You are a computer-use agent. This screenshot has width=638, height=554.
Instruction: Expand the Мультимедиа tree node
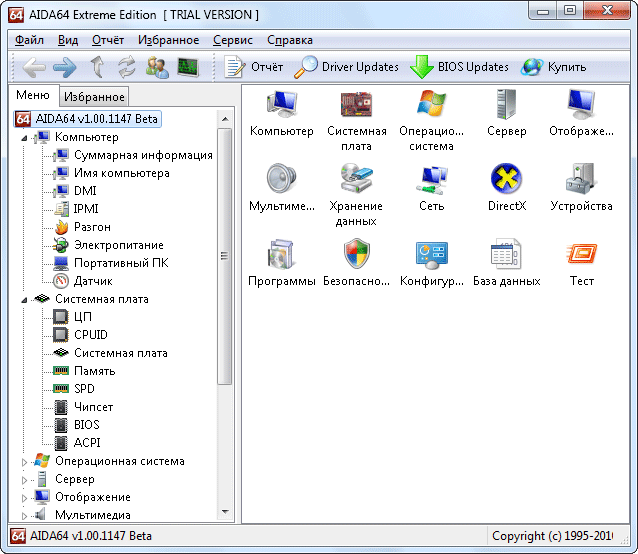tap(24, 516)
